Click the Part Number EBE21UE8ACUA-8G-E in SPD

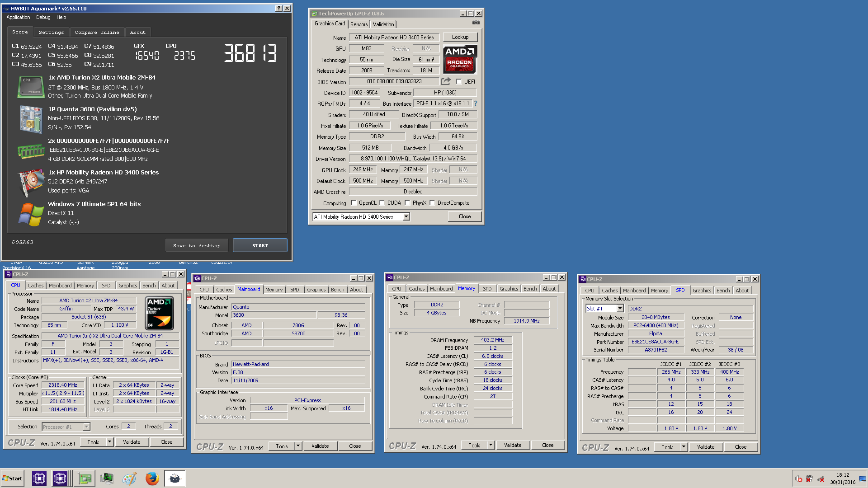[x=655, y=342]
